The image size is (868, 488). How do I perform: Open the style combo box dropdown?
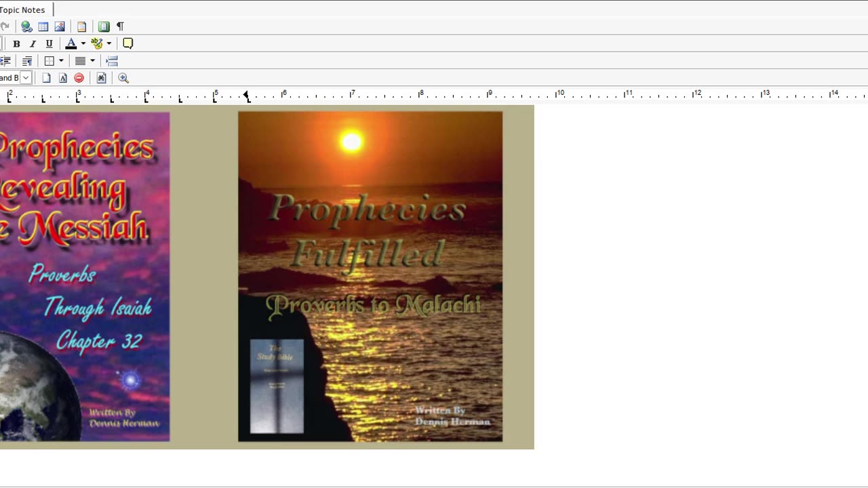pyautogui.click(x=26, y=78)
